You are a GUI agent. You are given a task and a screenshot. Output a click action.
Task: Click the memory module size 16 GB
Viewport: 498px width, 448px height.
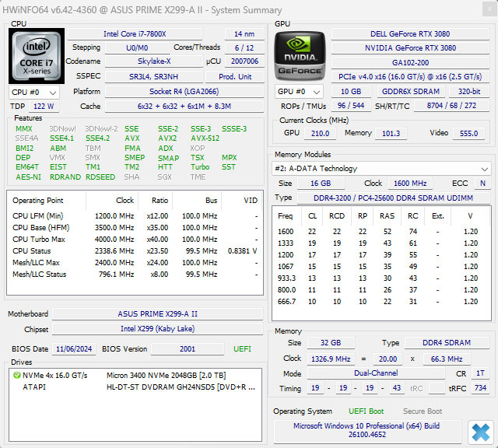(x=321, y=184)
